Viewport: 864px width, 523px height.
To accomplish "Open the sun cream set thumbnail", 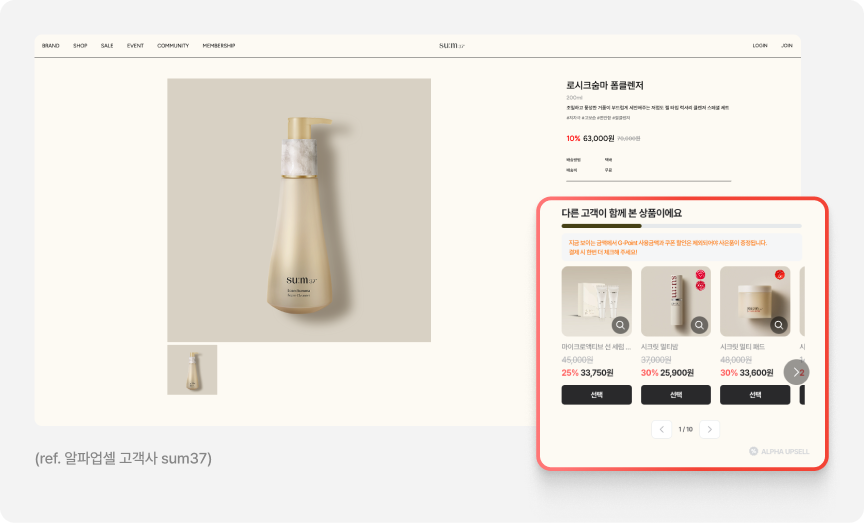I will 597,301.
